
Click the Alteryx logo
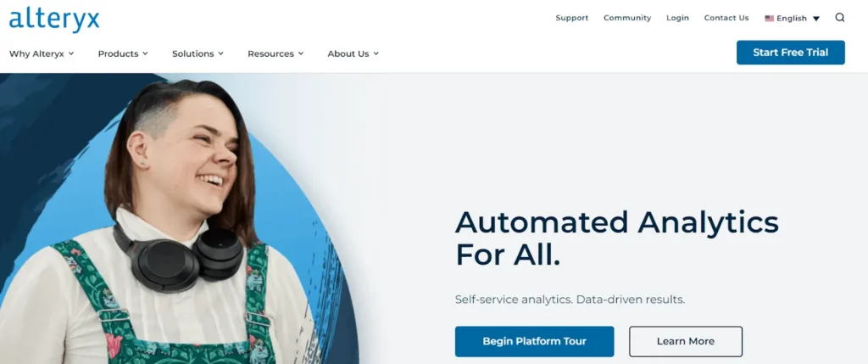pyautogui.click(x=54, y=20)
